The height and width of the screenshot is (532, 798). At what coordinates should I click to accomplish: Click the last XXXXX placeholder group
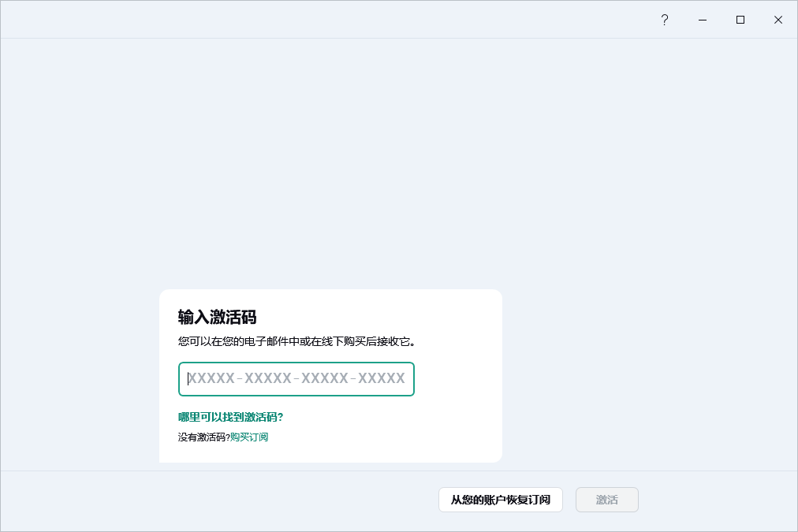pos(382,379)
